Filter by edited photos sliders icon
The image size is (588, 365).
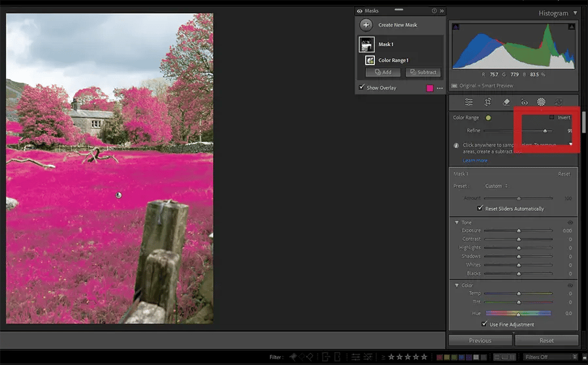(355, 357)
